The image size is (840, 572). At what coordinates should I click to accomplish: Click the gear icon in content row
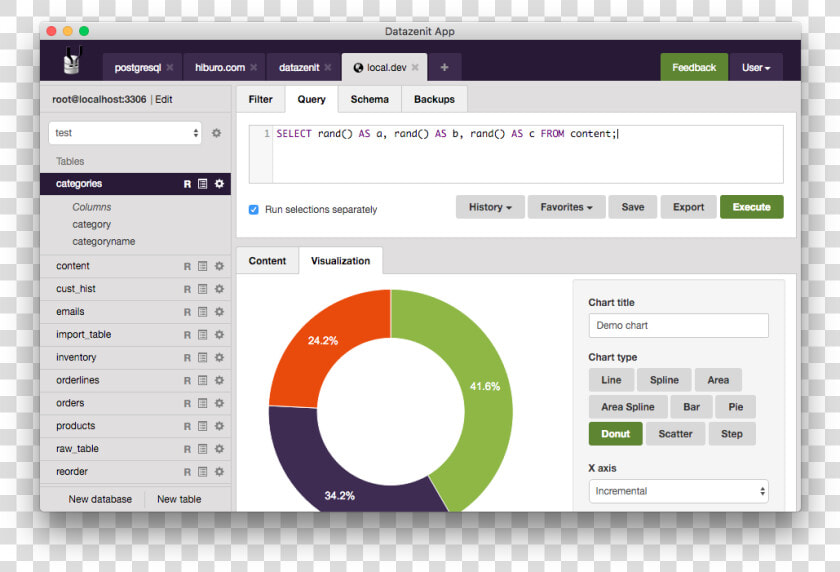[x=219, y=266]
